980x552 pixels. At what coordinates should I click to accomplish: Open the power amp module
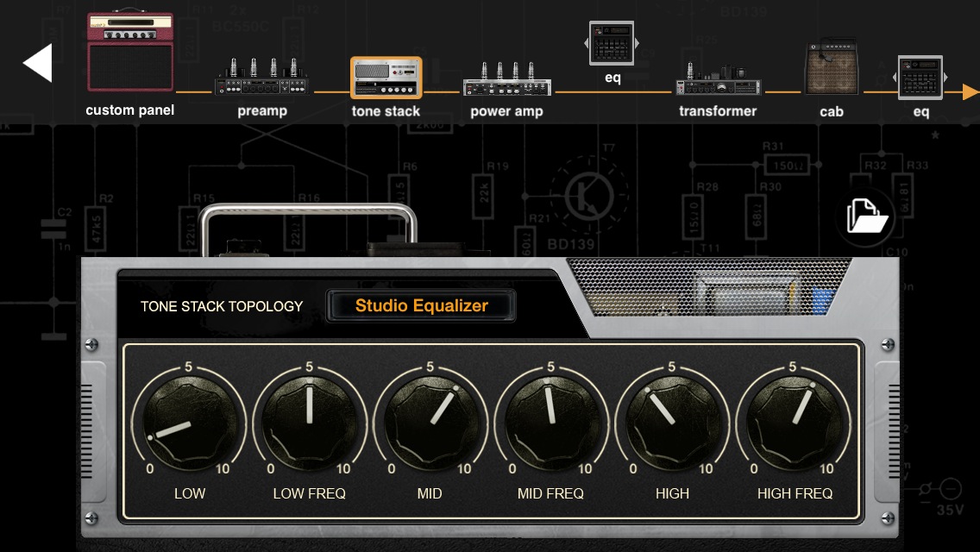[506, 79]
